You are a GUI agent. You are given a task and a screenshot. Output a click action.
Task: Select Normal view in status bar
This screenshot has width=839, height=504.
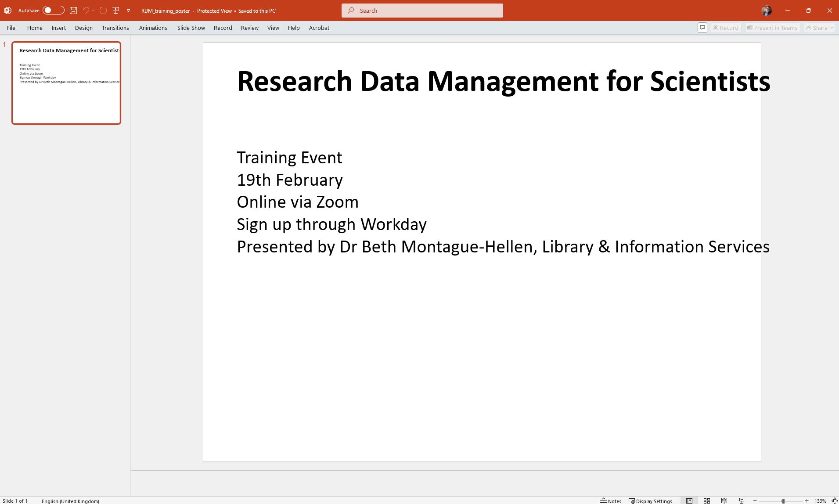point(689,501)
